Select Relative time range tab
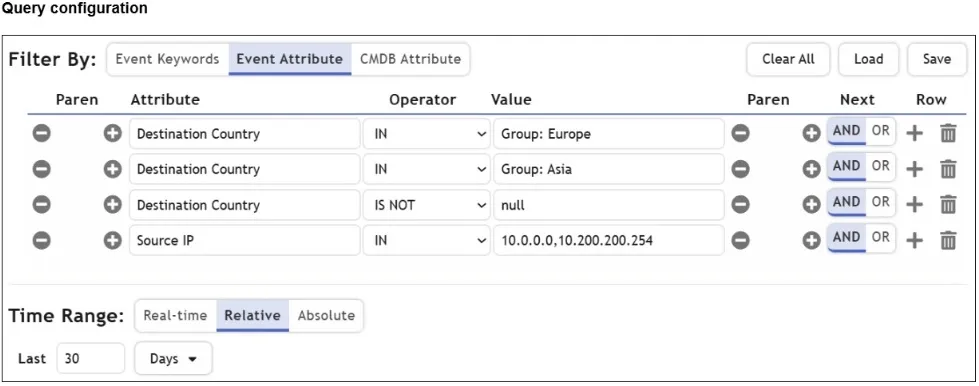This screenshot has height=386, width=979. pyautogui.click(x=252, y=315)
